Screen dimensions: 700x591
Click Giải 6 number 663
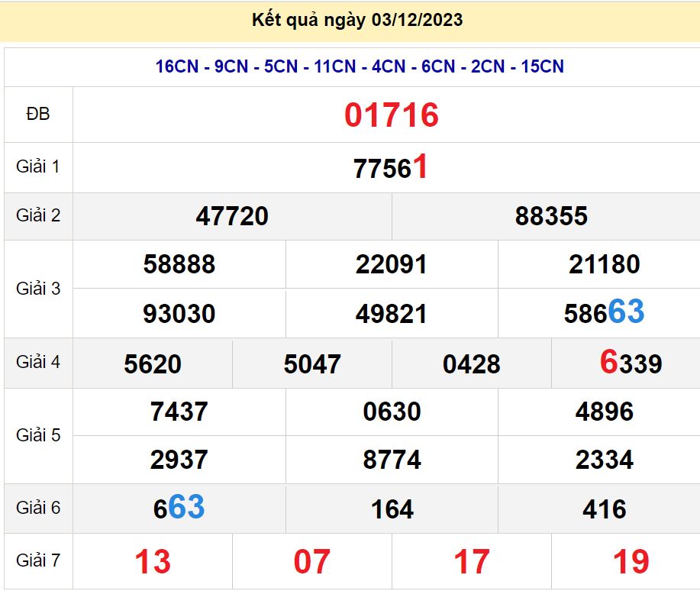tap(179, 509)
